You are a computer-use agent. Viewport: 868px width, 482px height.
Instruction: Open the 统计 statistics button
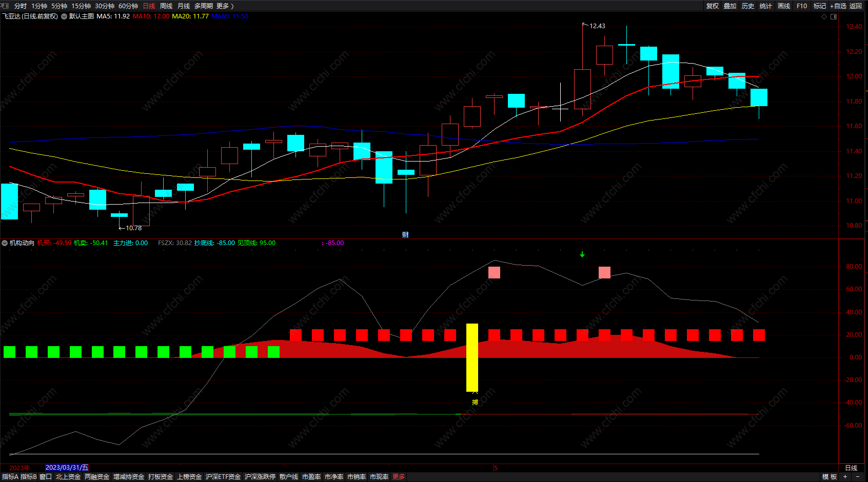[766, 6]
